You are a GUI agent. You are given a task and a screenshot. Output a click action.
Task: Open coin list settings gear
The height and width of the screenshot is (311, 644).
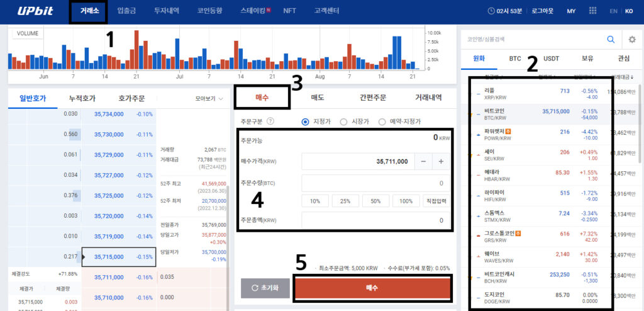pos(632,40)
